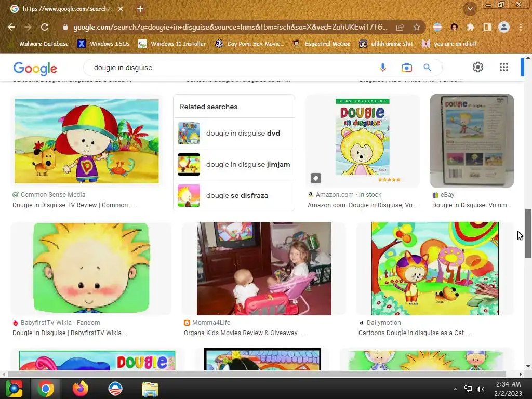
Task: Close the Google search tab
Action: (121, 9)
